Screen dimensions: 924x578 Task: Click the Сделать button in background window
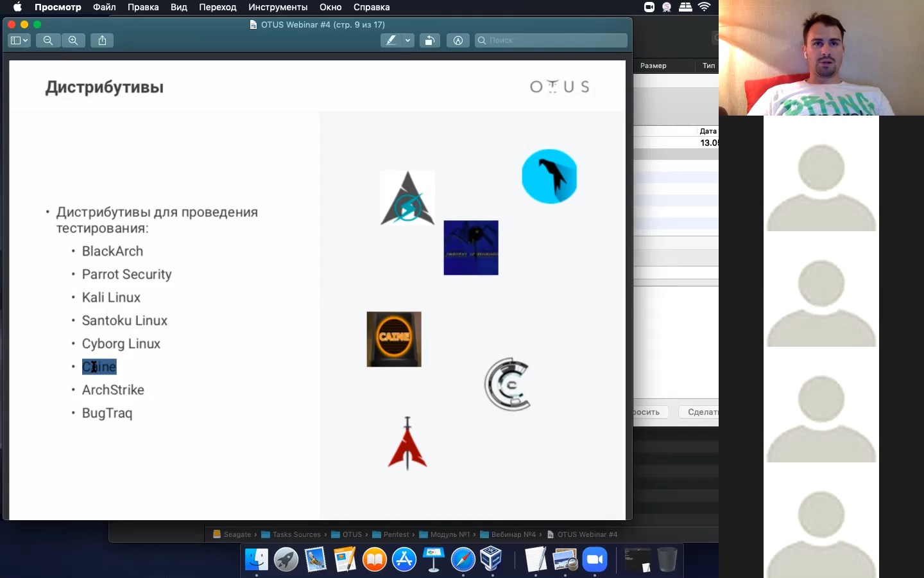(699, 412)
